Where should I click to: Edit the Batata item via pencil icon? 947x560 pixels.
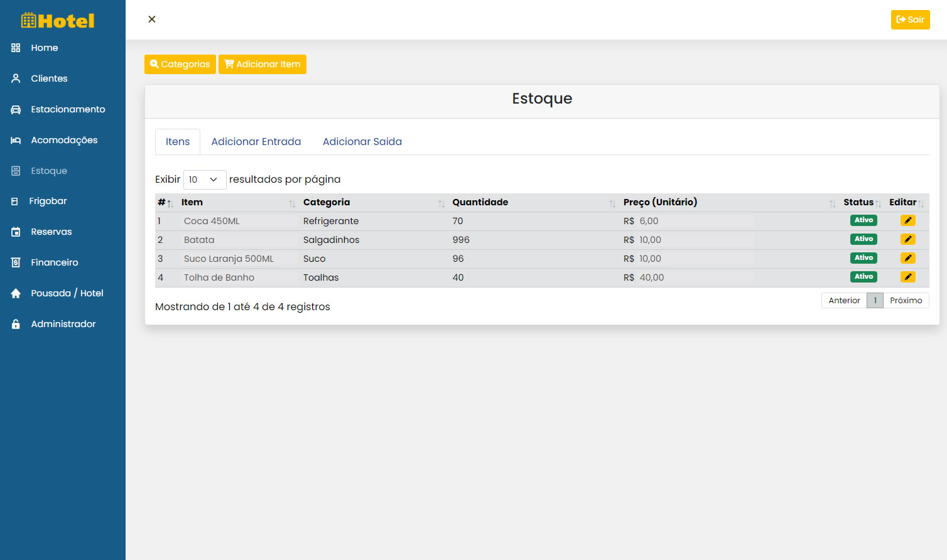point(907,239)
